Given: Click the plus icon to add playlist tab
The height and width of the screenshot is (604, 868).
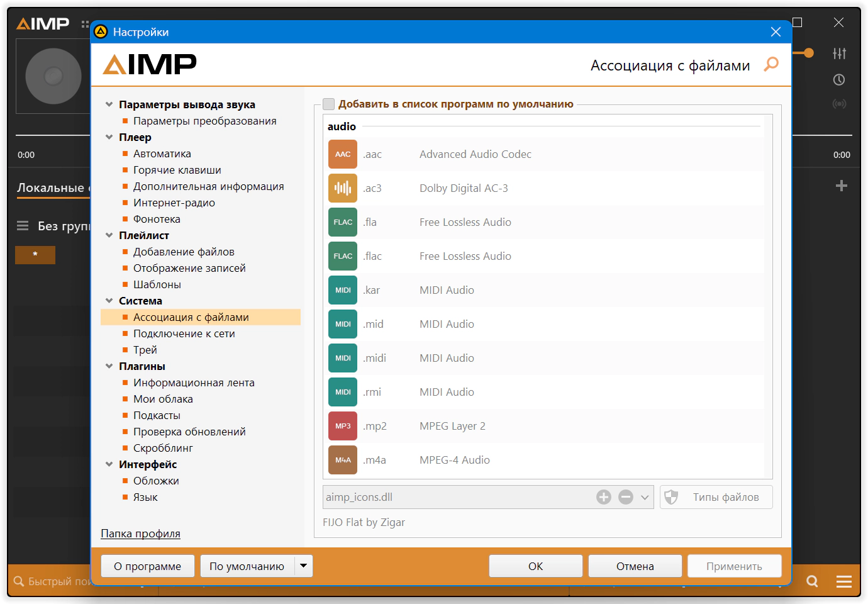Looking at the screenshot, I should click(842, 186).
